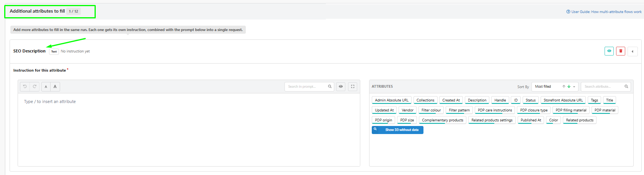644x175 pixels.
Task: Click the Instruction for this attribute label
Action: 40,70
